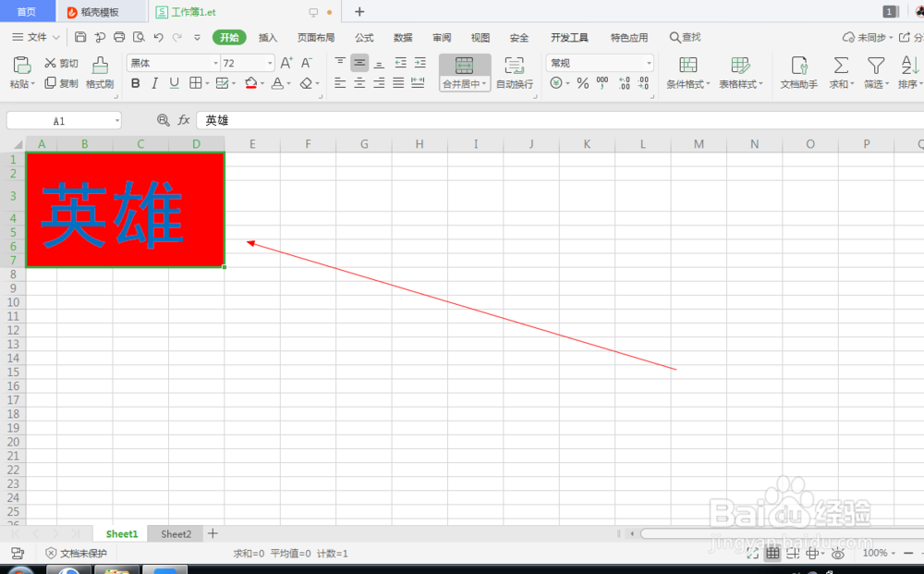Apply distributed horizontal alignment
Viewport: 924px width, 574px height.
pyautogui.click(x=418, y=83)
